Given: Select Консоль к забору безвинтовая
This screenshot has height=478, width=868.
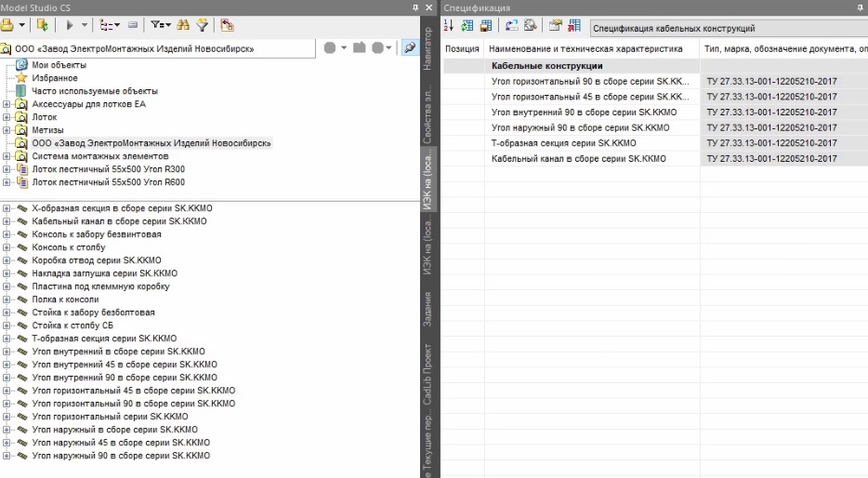Looking at the screenshot, I should tap(97, 234).
